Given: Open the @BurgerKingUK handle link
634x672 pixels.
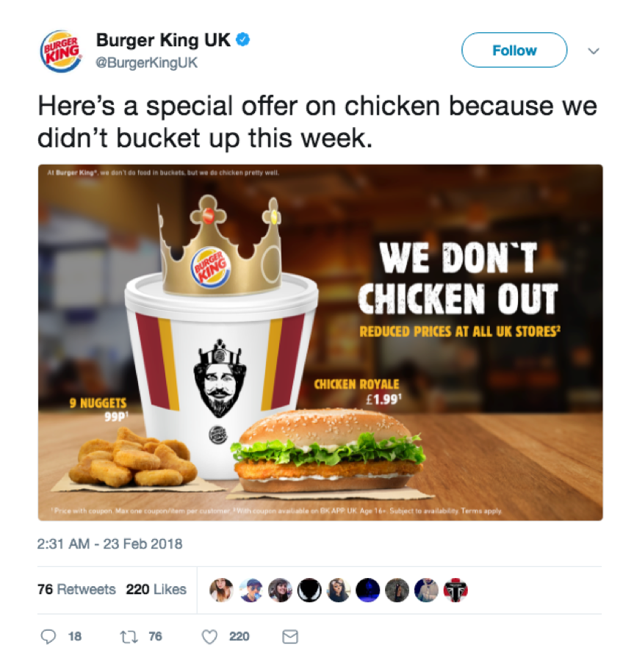Looking at the screenshot, I should tap(147, 62).
